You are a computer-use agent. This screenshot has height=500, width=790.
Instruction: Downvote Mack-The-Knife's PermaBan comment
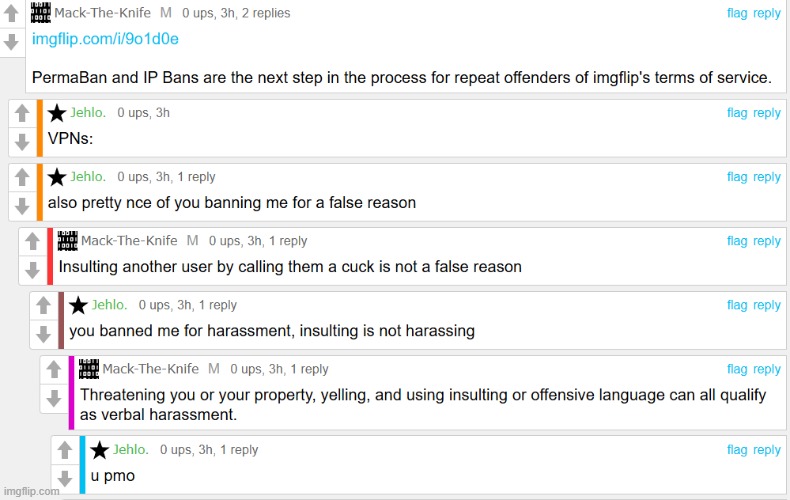[x=11, y=42]
